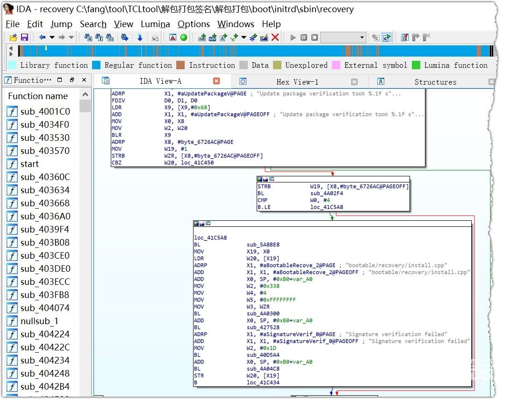Switch to the Structures tab
The height and width of the screenshot is (399, 532).
pos(435,82)
